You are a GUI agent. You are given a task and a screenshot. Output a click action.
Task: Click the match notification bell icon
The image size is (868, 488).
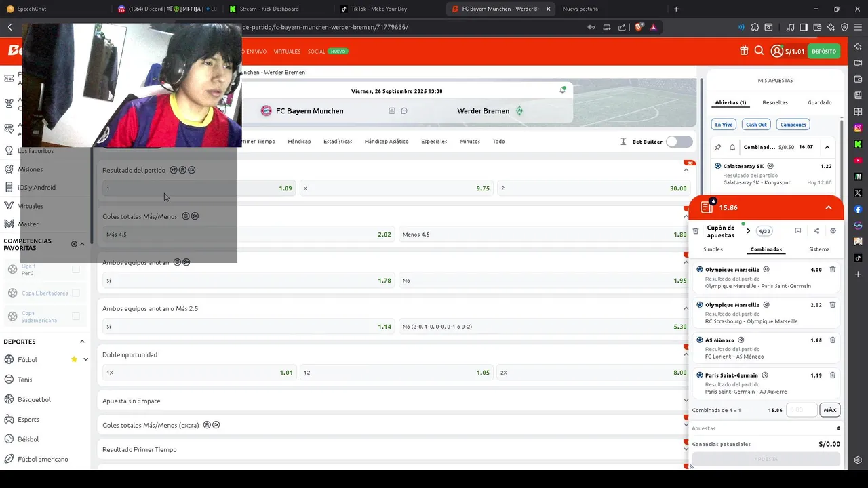563,90
